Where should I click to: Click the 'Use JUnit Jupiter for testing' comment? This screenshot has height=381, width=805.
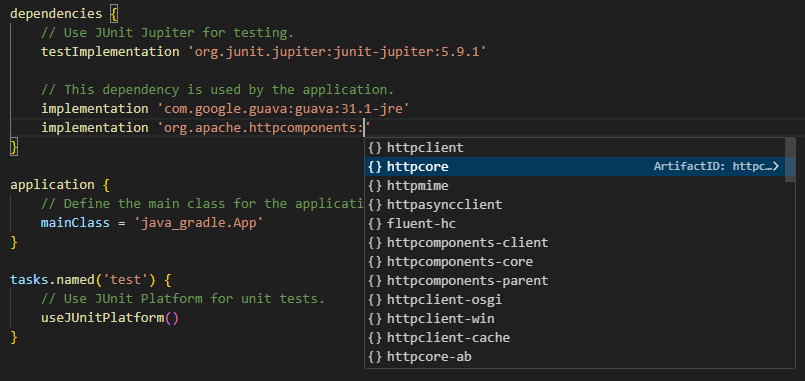point(167,33)
